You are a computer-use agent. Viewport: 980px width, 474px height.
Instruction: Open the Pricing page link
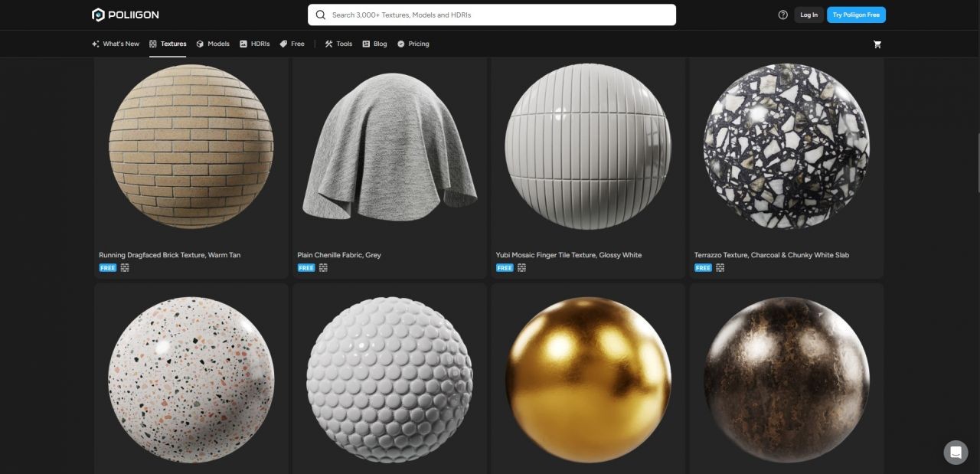pos(413,44)
